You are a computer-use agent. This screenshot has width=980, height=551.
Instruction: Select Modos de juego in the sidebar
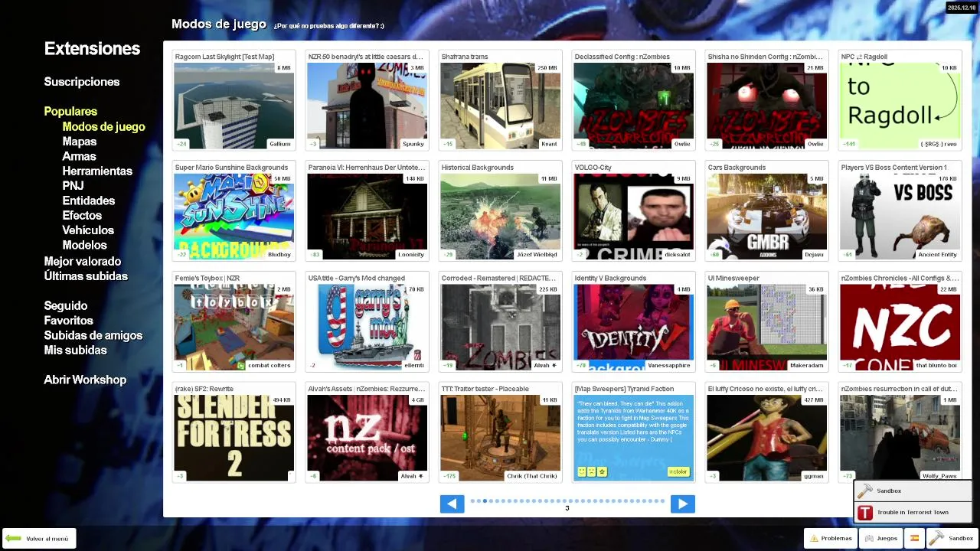103,127
